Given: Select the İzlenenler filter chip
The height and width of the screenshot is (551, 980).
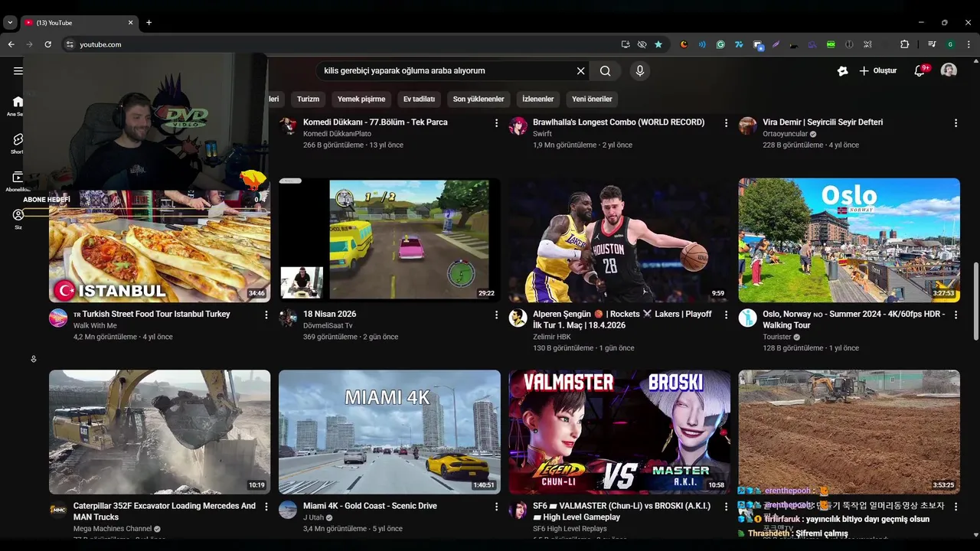Looking at the screenshot, I should click(537, 99).
